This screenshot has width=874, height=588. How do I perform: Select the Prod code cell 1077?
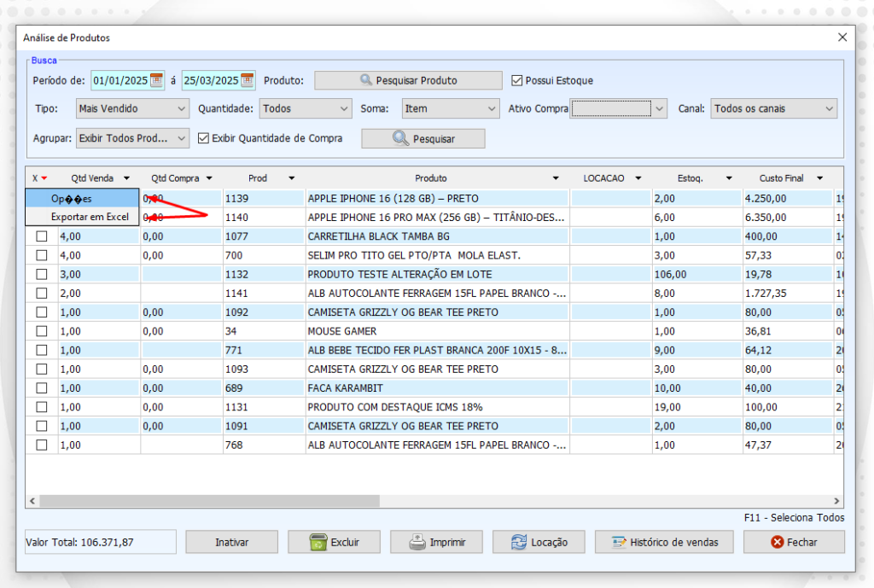(265, 236)
